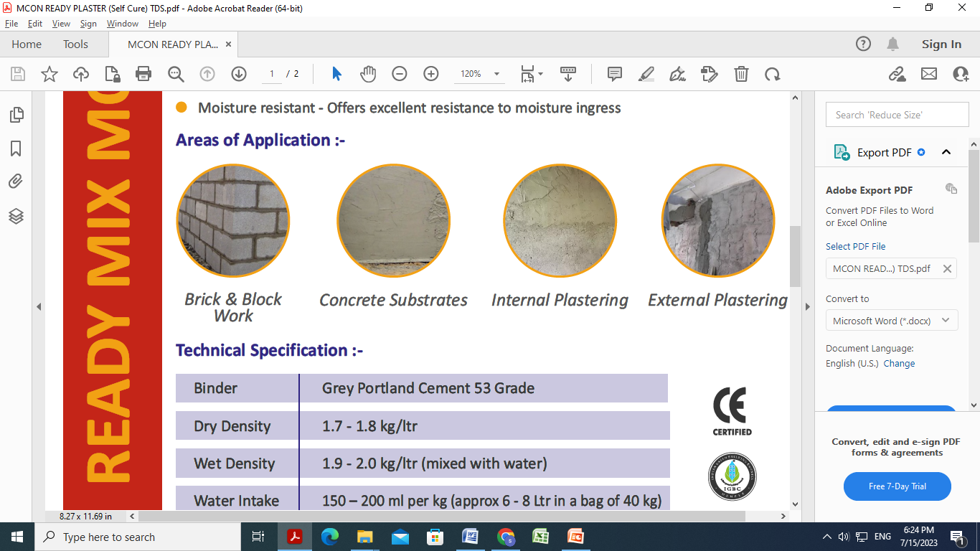The image size is (980, 551).
Task: Switch to the Tools tab
Action: pyautogui.click(x=75, y=44)
